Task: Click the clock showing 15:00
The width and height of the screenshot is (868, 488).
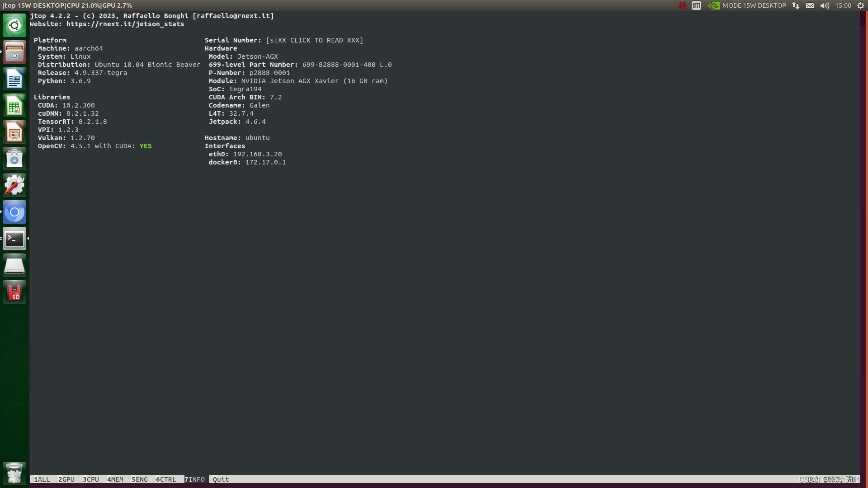Action: pos(843,5)
